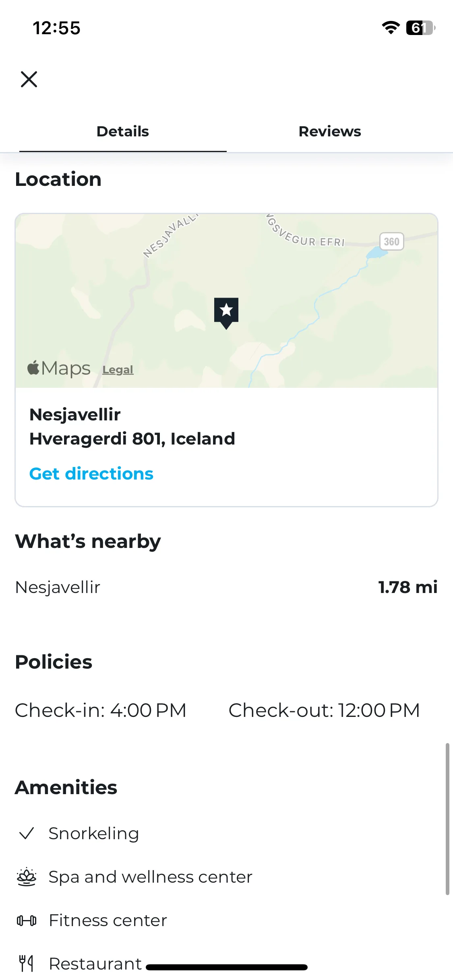Click the vertical scroll indicator

coord(447,819)
